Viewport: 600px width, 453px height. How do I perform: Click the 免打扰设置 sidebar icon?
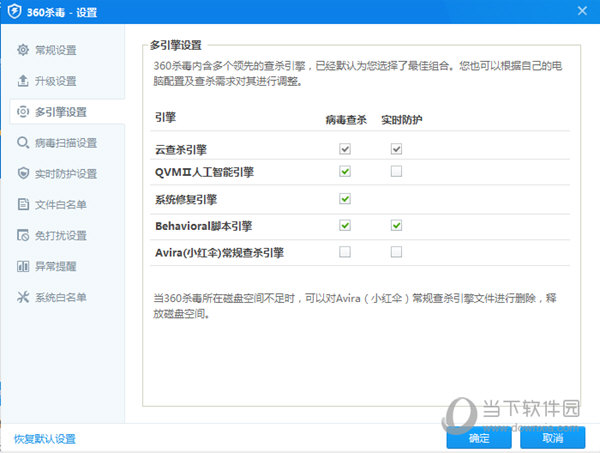coord(23,235)
